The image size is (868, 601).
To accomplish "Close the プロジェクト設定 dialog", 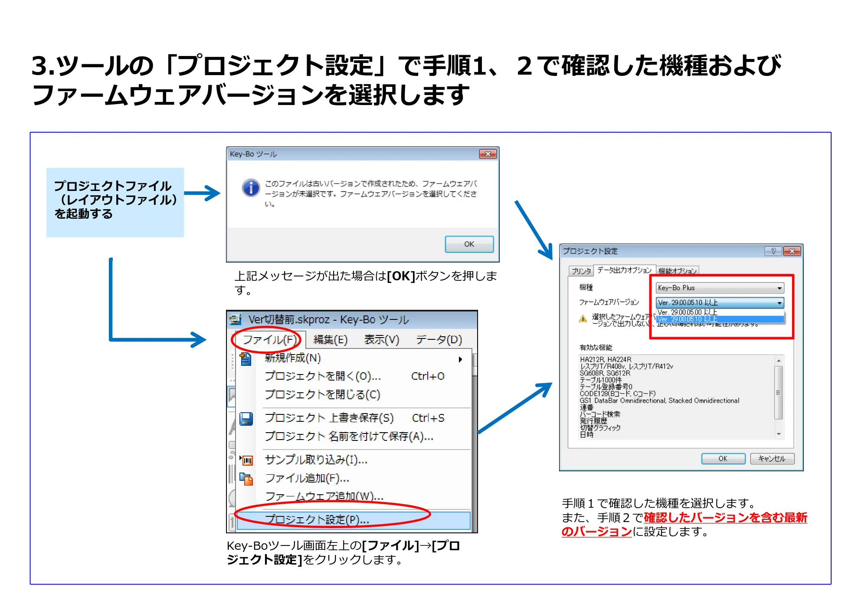I will [792, 251].
